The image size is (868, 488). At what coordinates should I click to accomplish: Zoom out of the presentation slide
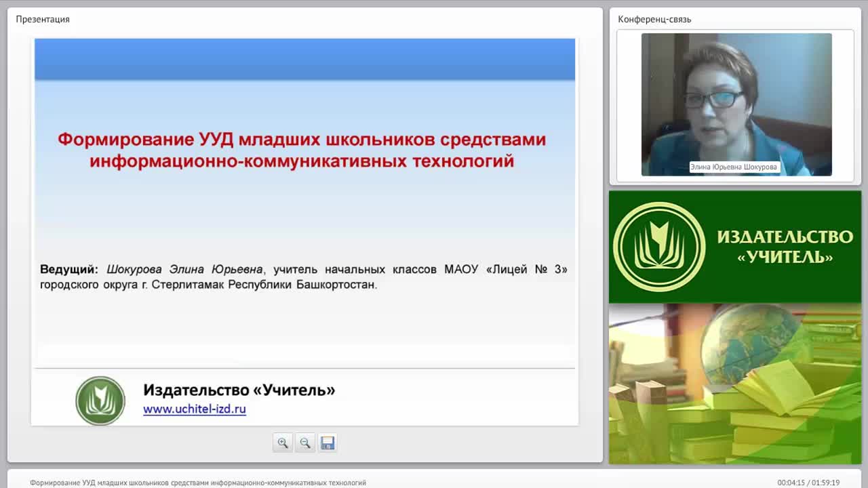(x=305, y=443)
